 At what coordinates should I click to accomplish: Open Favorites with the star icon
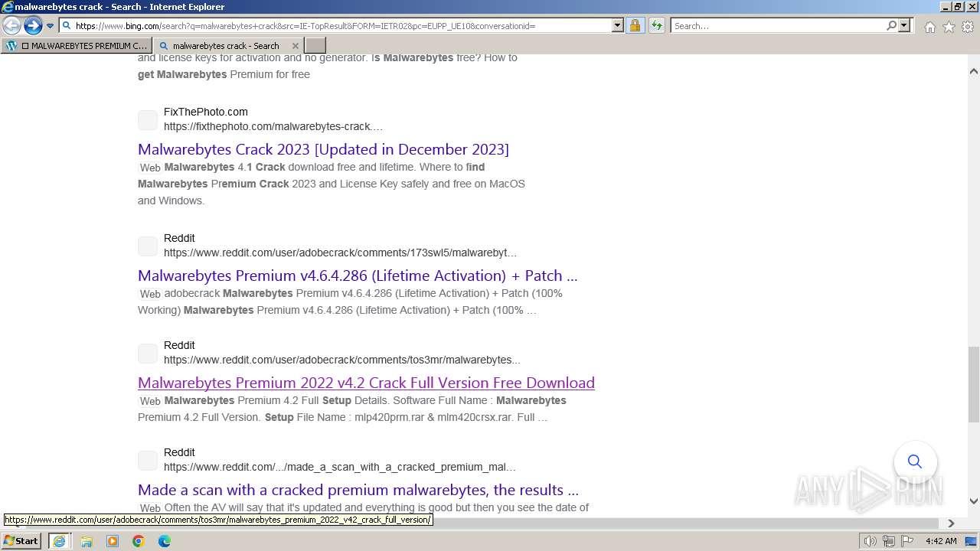click(x=949, y=27)
